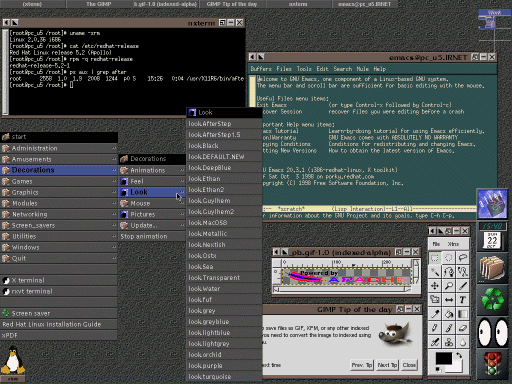Select the Bucket Fill tool

tap(449, 314)
